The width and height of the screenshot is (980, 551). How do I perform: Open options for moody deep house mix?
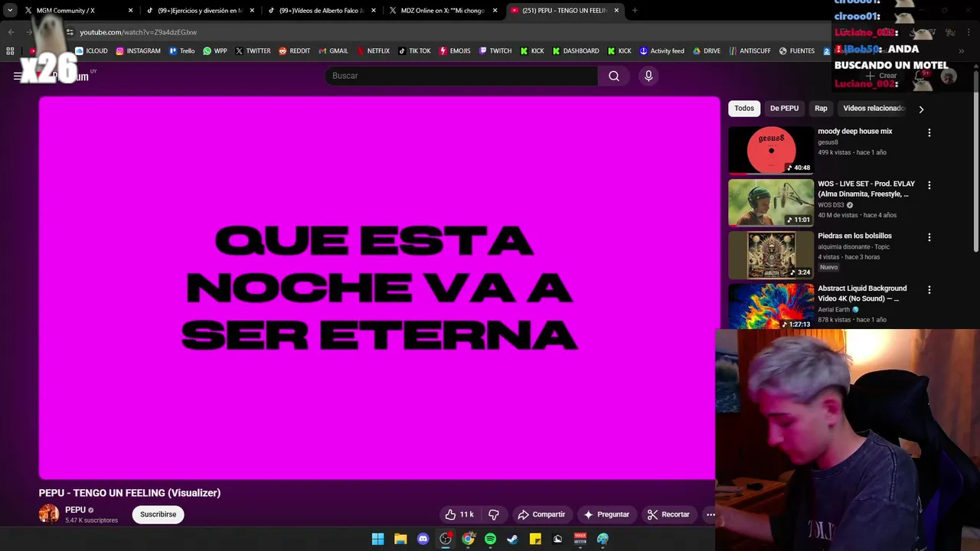[x=929, y=132]
